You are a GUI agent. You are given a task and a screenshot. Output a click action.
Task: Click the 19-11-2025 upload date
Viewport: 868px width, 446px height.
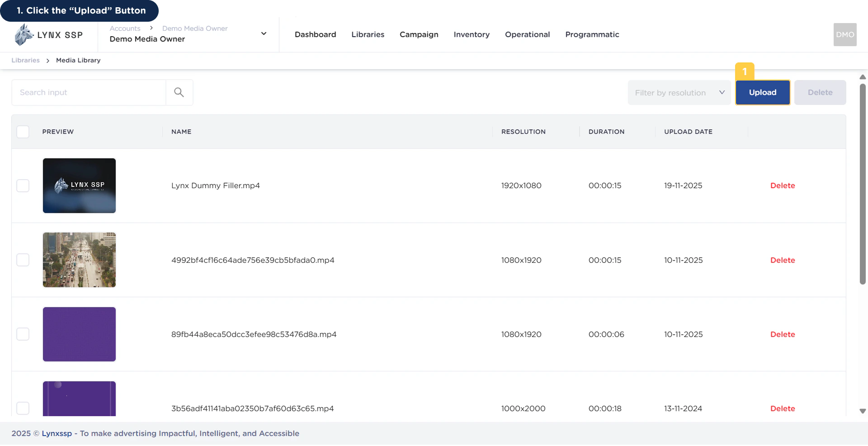683,185
